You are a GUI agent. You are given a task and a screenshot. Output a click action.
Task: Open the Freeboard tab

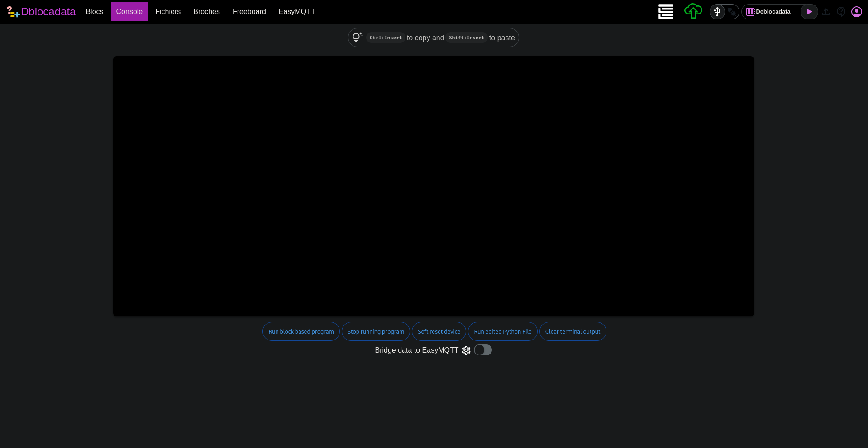click(249, 12)
